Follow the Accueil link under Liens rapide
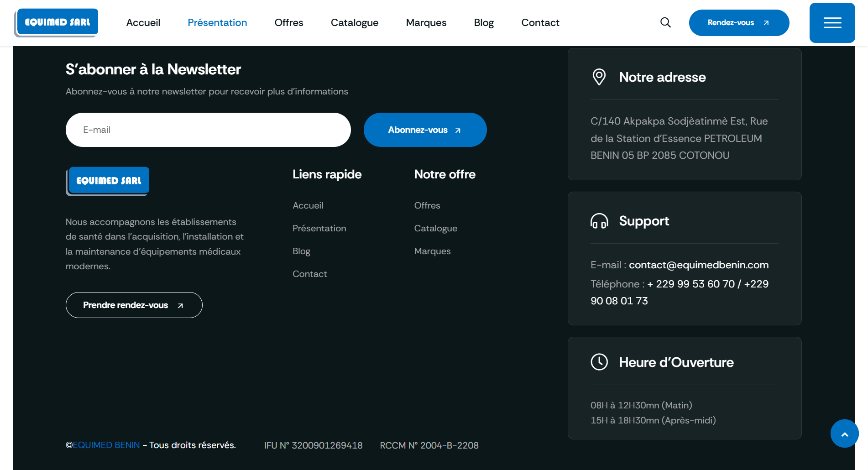 coord(308,205)
